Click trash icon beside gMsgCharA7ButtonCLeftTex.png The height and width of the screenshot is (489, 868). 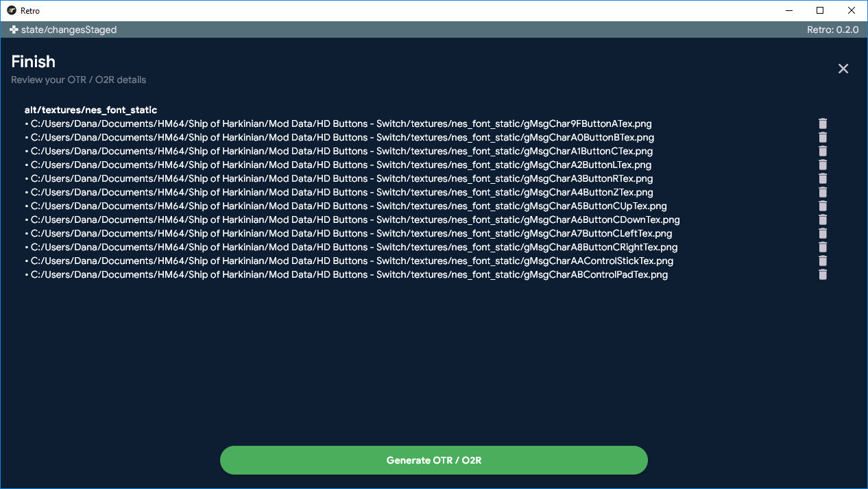pos(823,233)
